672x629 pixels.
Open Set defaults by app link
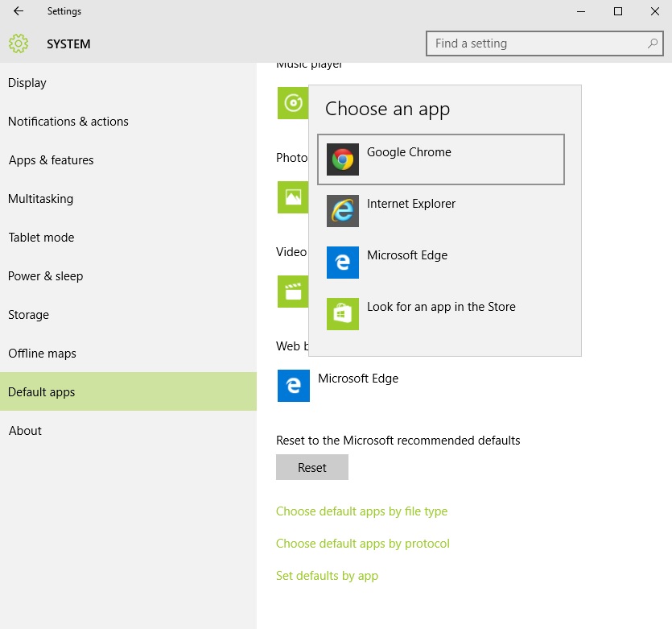coord(327,575)
